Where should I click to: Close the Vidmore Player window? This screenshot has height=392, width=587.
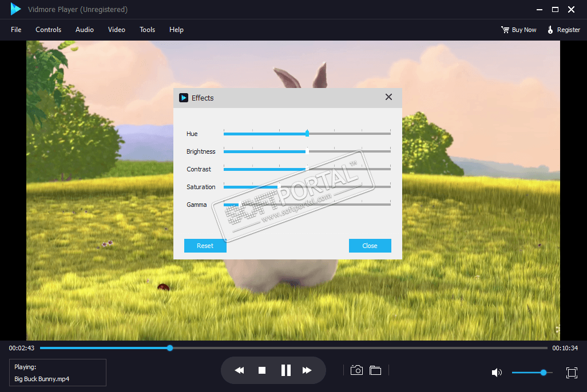click(x=572, y=9)
